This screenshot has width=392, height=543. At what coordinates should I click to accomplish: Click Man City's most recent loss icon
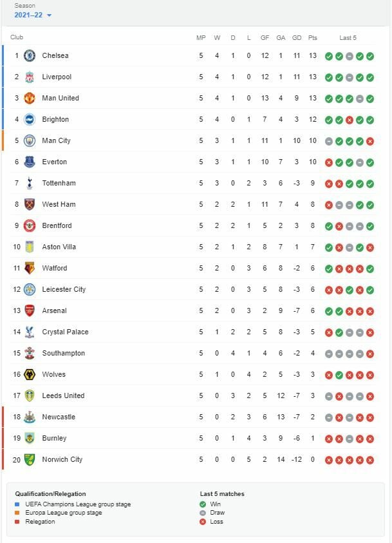[x=370, y=141]
